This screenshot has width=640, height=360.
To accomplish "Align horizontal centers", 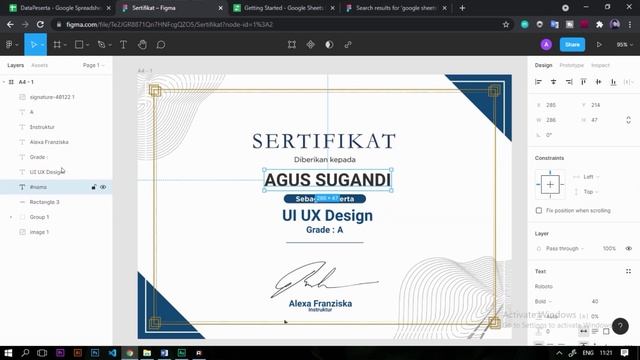I will (553, 82).
